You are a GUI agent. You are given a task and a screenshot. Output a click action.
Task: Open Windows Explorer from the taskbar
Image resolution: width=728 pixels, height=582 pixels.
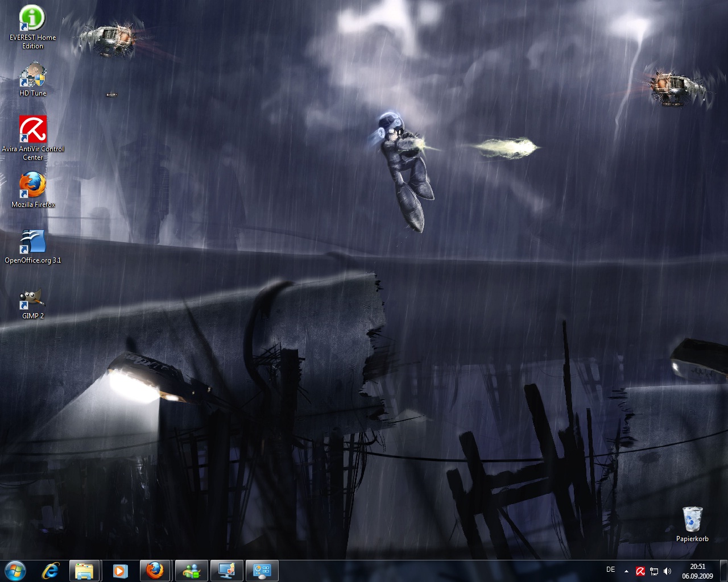(85, 571)
